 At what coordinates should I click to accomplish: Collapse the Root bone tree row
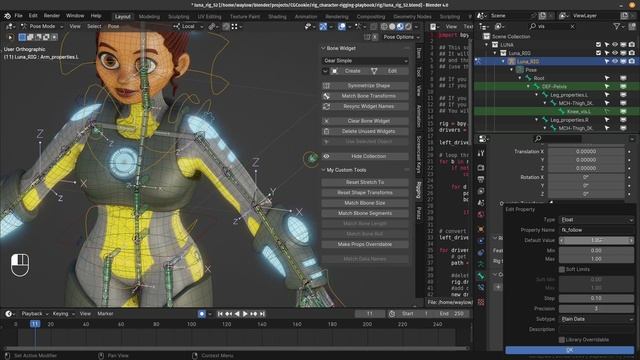(x=520, y=78)
